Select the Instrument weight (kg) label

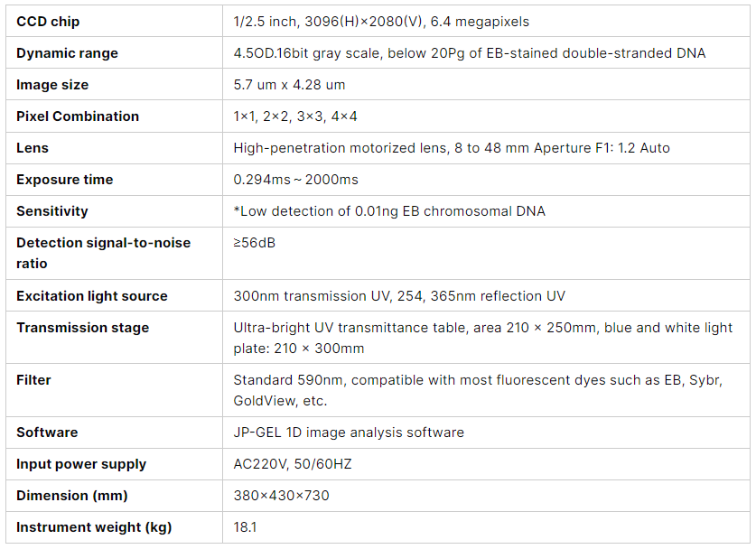(94, 527)
